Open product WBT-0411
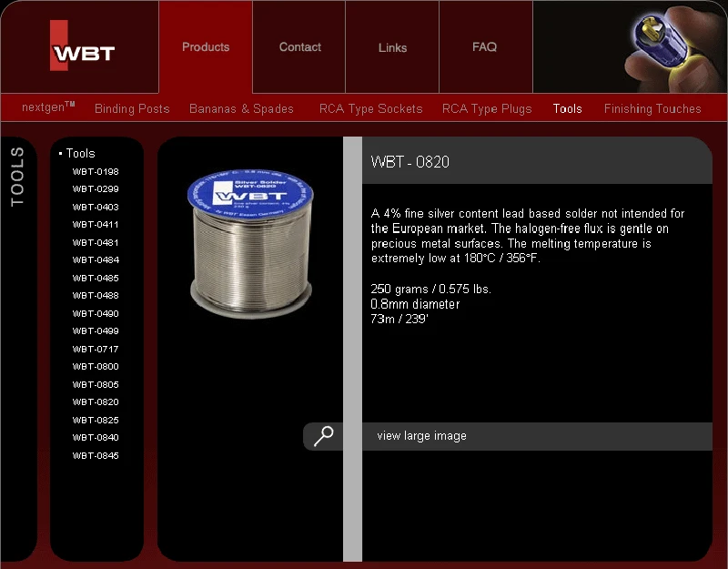 pos(96,224)
